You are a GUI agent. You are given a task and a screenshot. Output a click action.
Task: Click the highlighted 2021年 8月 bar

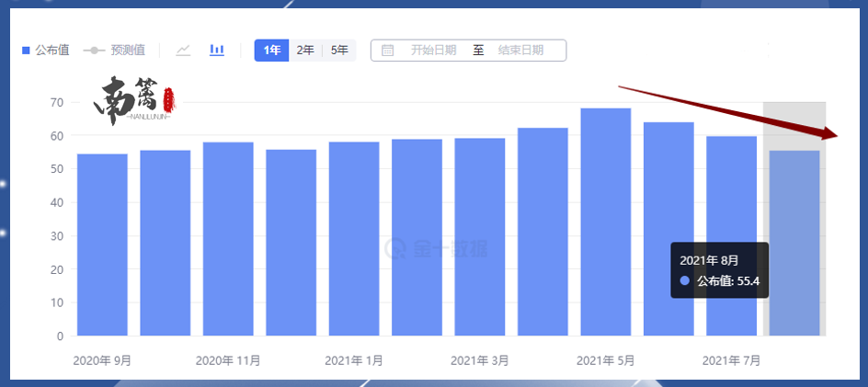794,243
